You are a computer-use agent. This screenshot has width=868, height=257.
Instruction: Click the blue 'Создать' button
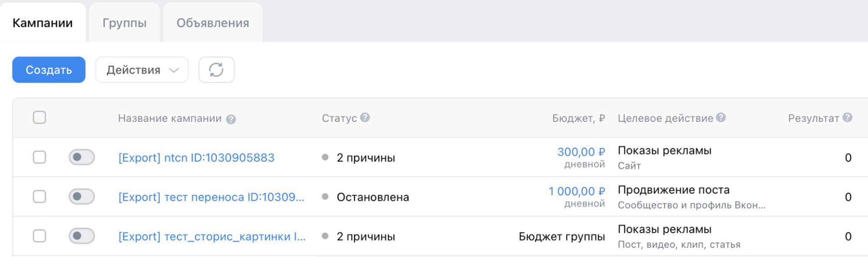pos(48,69)
